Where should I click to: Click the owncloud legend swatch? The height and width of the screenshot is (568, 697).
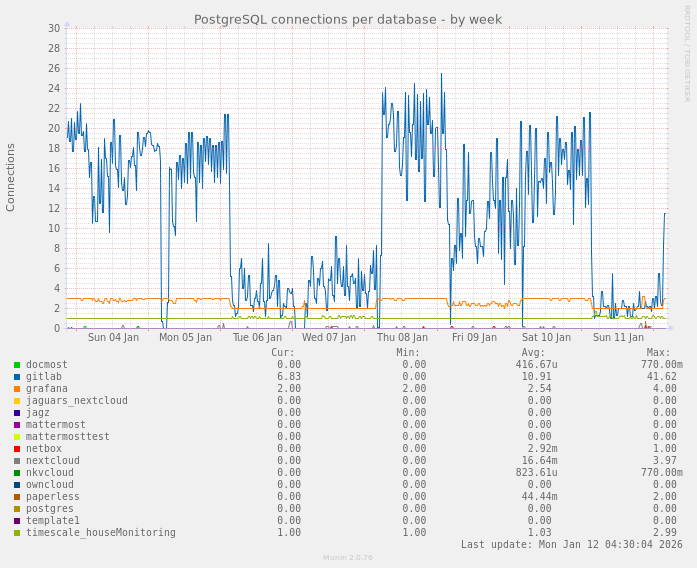(x=17, y=485)
